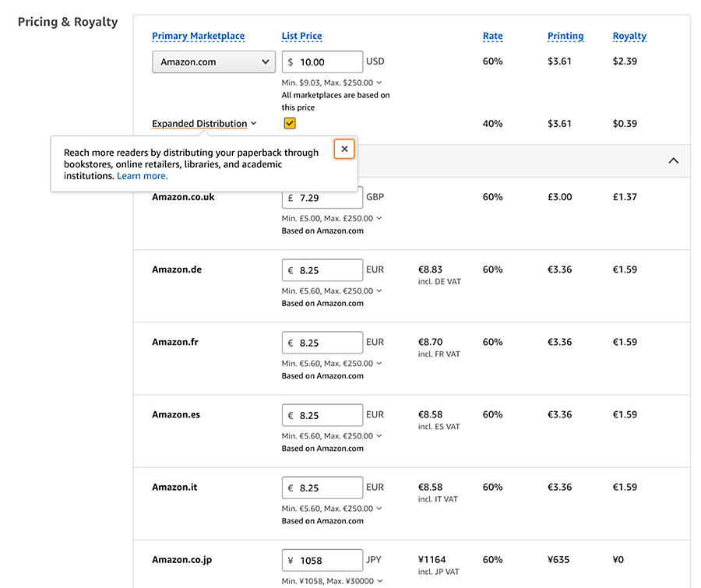Expand price range details under Amazon.it

pyautogui.click(x=379, y=509)
